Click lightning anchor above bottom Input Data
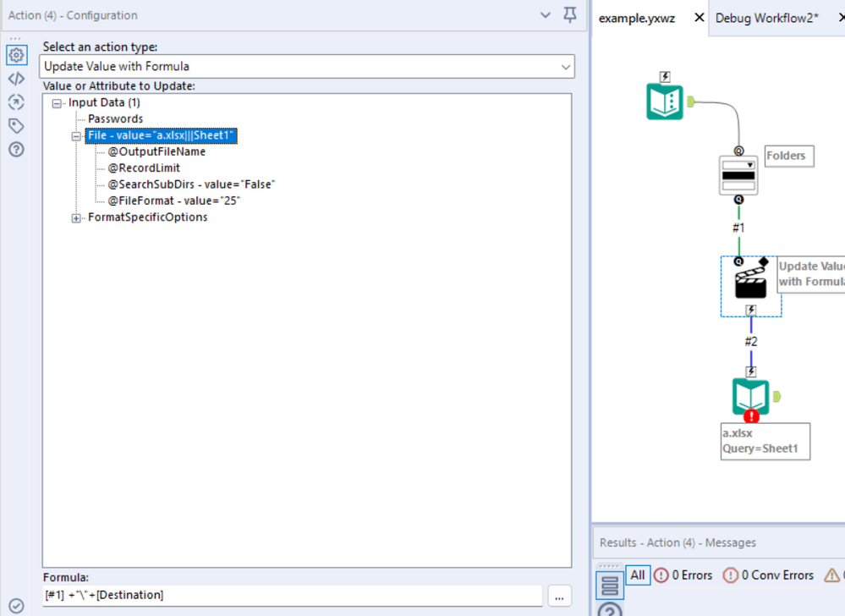The image size is (845, 616). pyautogui.click(x=751, y=371)
